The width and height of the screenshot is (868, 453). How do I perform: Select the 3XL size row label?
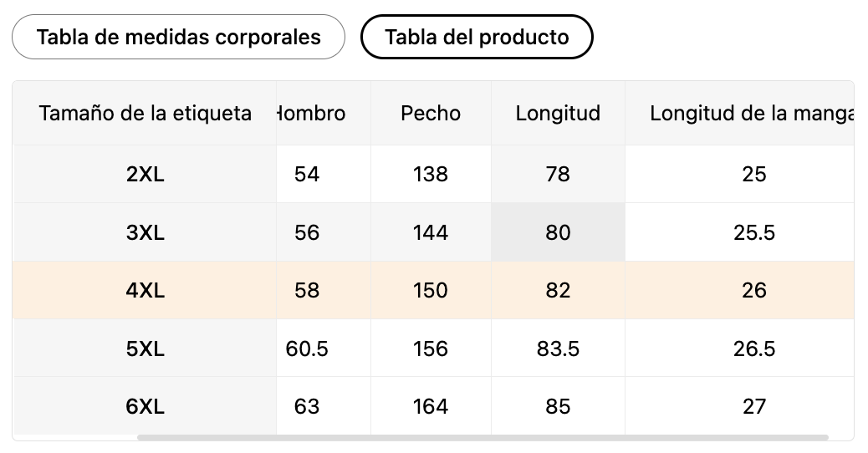[x=145, y=232]
